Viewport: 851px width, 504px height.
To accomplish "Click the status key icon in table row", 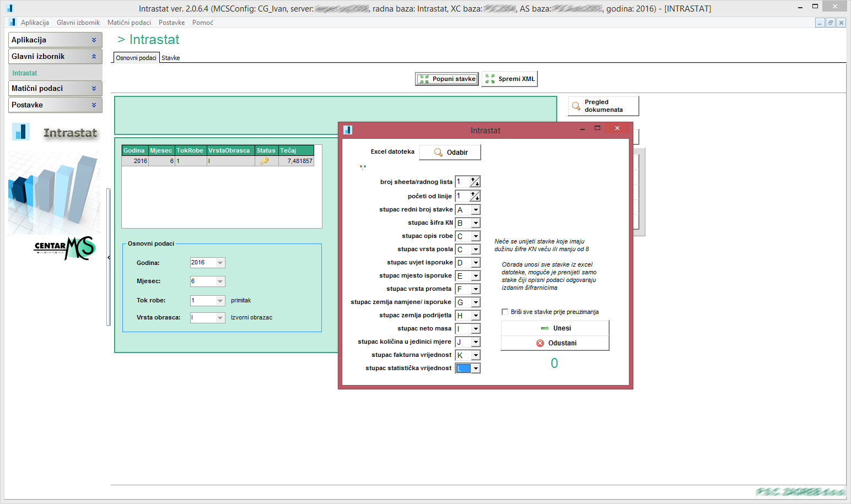I will [265, 161].
